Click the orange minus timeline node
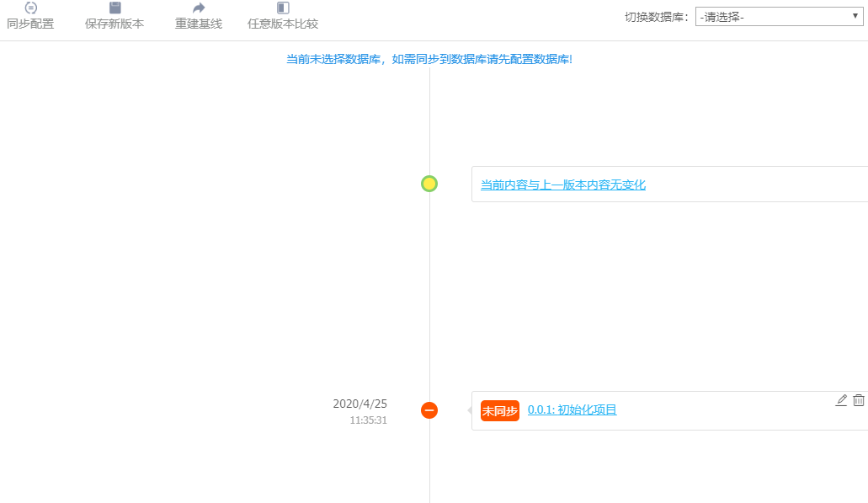The image size is (868, 503). tap(429, 410)
